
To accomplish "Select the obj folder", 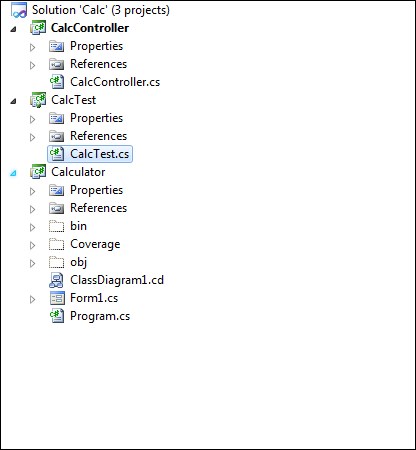I will click(x=79, y=262).
